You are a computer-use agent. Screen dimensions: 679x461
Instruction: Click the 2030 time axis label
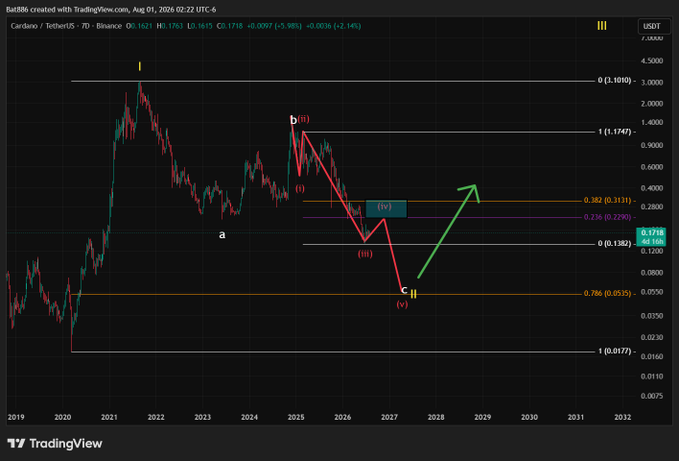pyautogui.click(x=529, y=417)
